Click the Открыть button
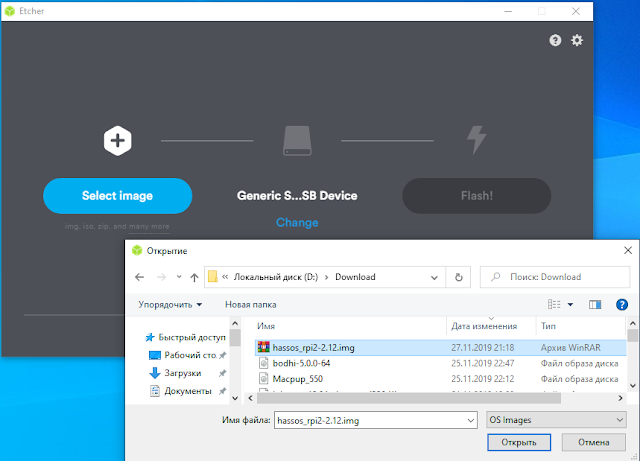The image size is (640, 461). pyautogui.click(x=519, y=442)
